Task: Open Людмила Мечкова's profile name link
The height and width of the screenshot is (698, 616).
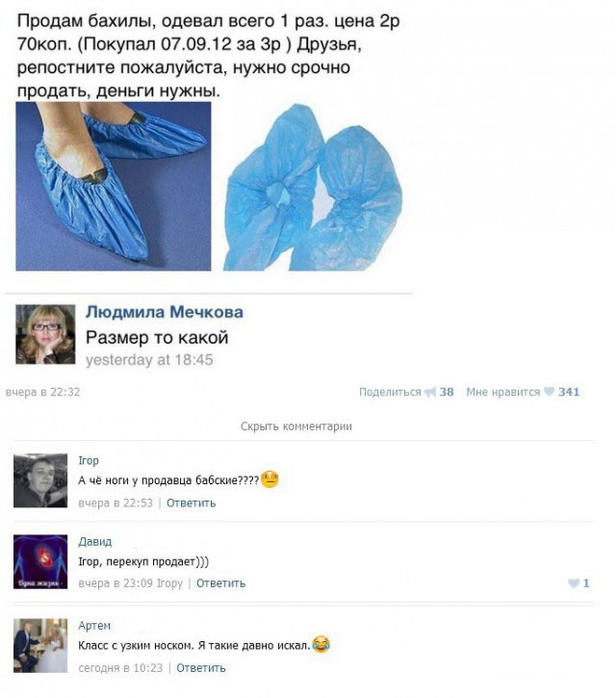Action: [x=165, y=312]
